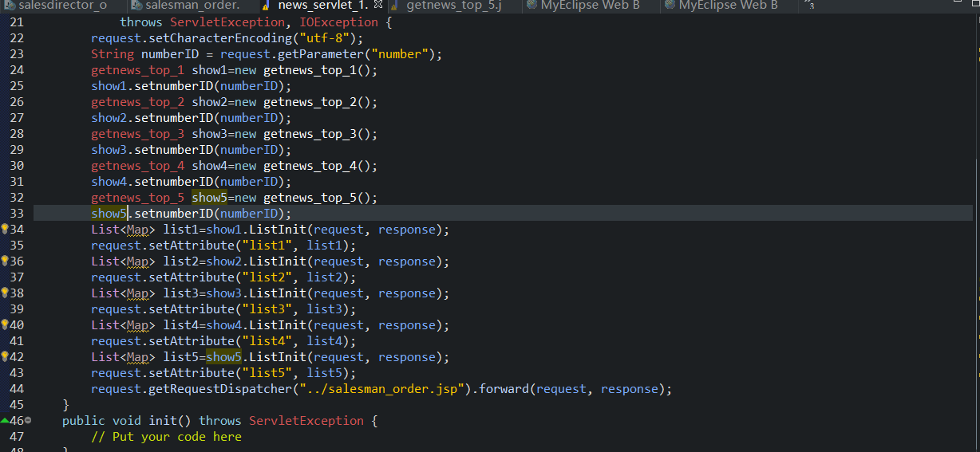The image size is (980, 452).
Task: Click browser icon of the MyEclipse Web B tab beside getnews_top_5
Action: tap(531, 6)
